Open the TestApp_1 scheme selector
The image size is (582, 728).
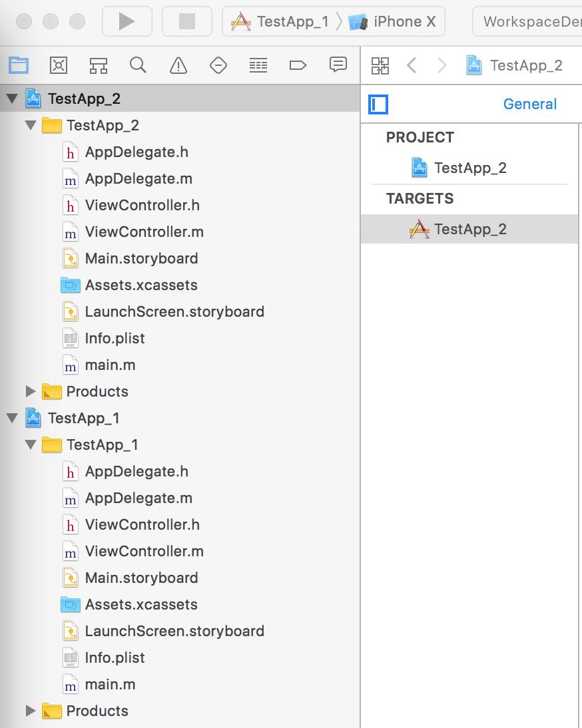[x=280, y=21]
